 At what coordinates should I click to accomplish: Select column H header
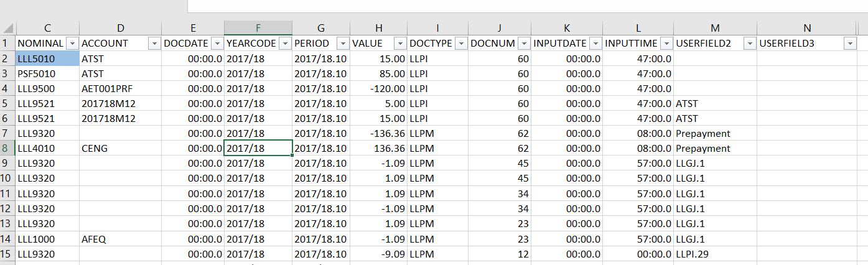pyautogui.click(x=378, y=28)
